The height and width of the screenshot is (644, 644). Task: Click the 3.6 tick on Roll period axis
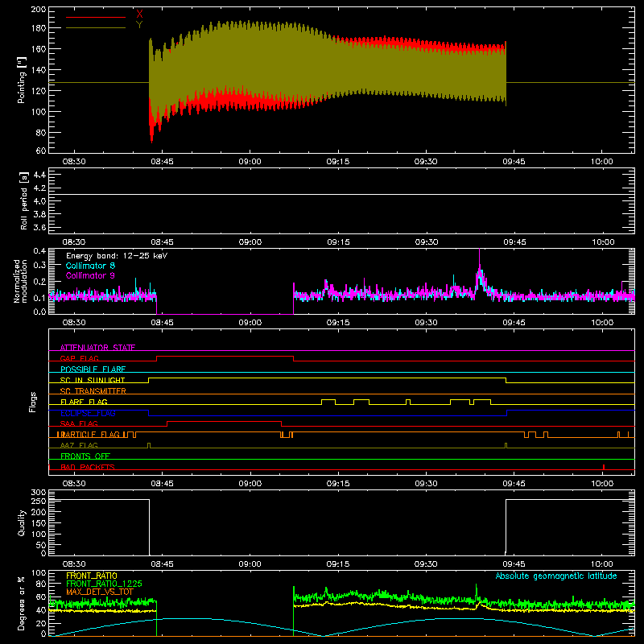(x=39, y=227)
